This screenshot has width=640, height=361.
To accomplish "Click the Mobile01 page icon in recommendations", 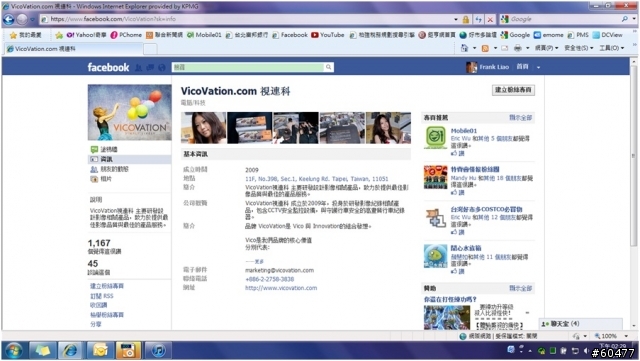I will click(x=436, y=137).
